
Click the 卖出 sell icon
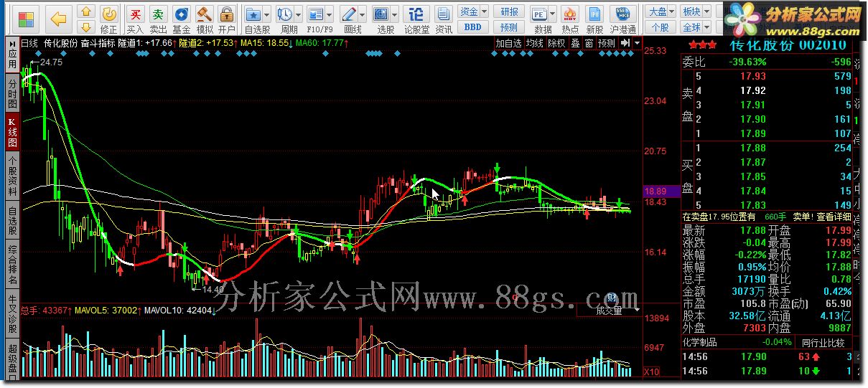[159, 20]
